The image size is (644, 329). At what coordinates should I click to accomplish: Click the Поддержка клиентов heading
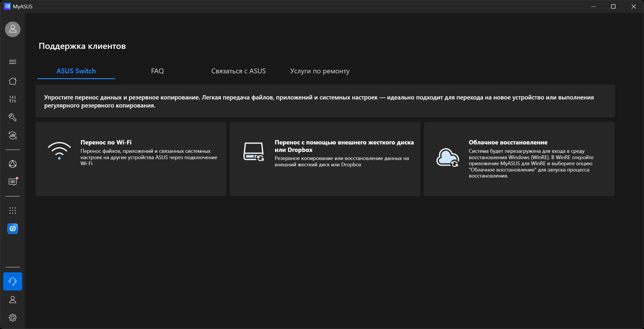[82, 46]
